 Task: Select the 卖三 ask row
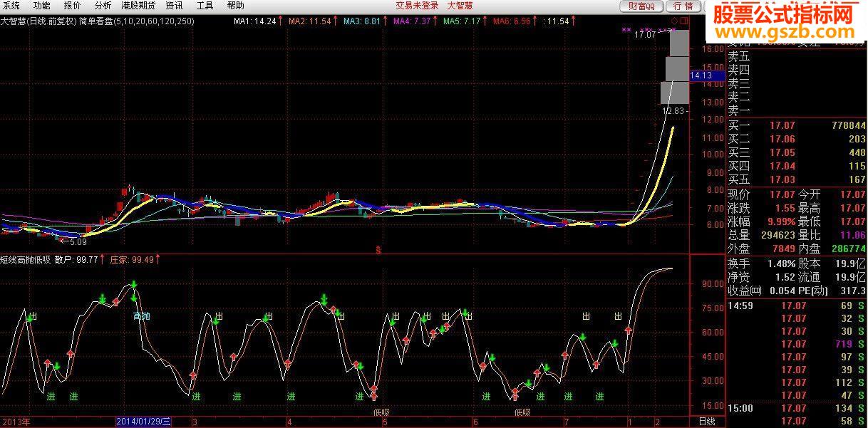tap(797, 83)
